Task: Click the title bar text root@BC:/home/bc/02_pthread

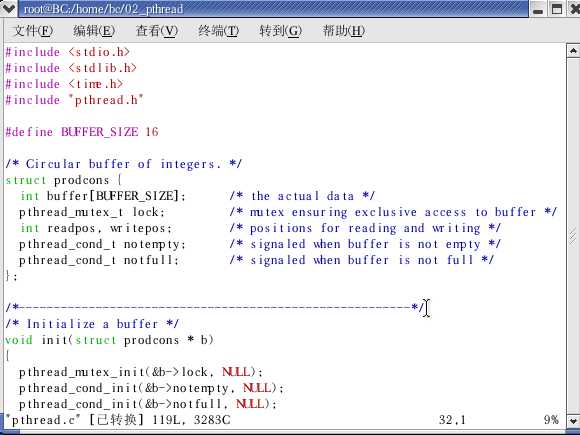Action: coord(104,9)
